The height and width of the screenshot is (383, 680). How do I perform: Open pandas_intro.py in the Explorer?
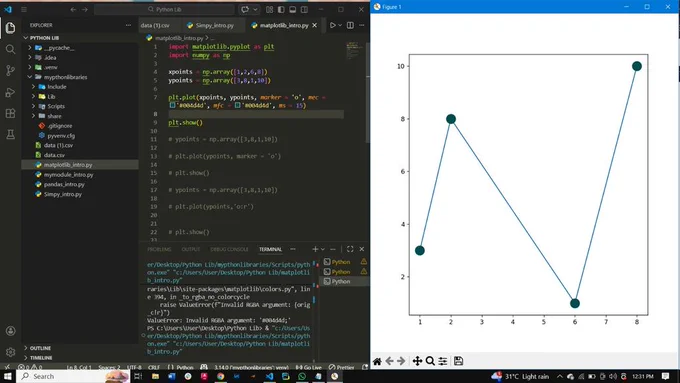coord(64,184)
